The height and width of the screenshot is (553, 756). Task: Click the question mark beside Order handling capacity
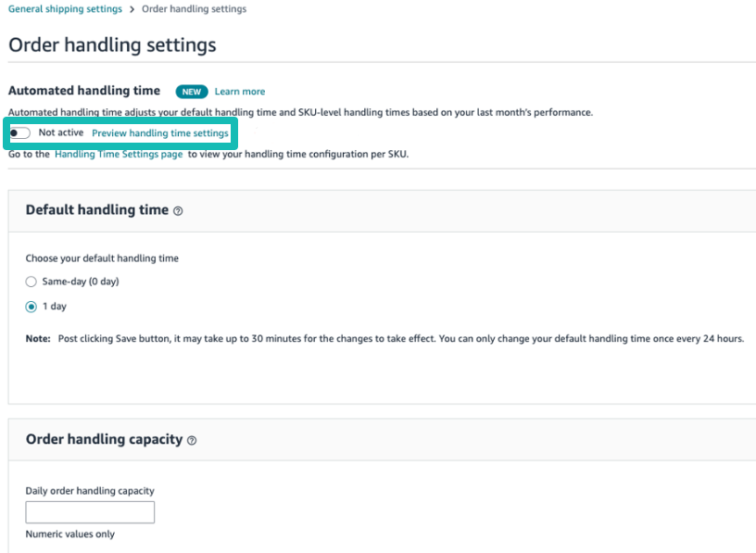191,441
